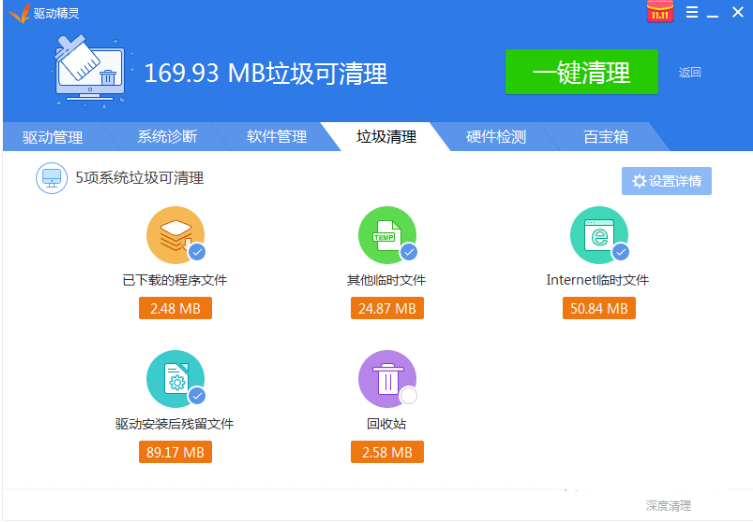Minimize the 驱动精灵 window
Screen dimensions: 753x522
(x=713, y=16)
